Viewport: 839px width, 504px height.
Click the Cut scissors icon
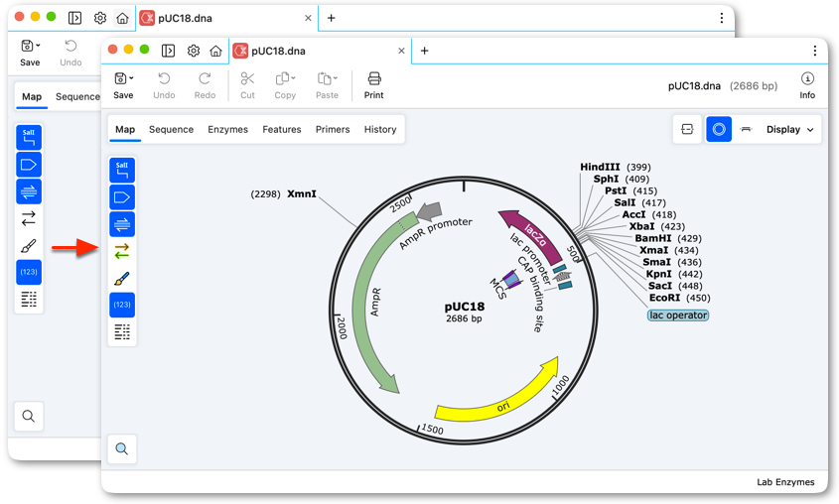[x=247, y=79]
